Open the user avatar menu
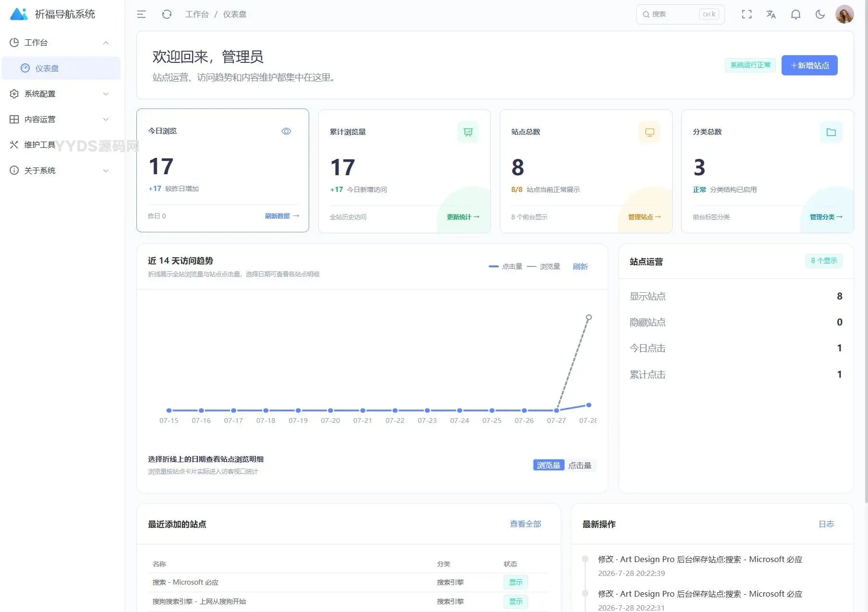Viewport: 868px width, 612px height. click(844, 14)
